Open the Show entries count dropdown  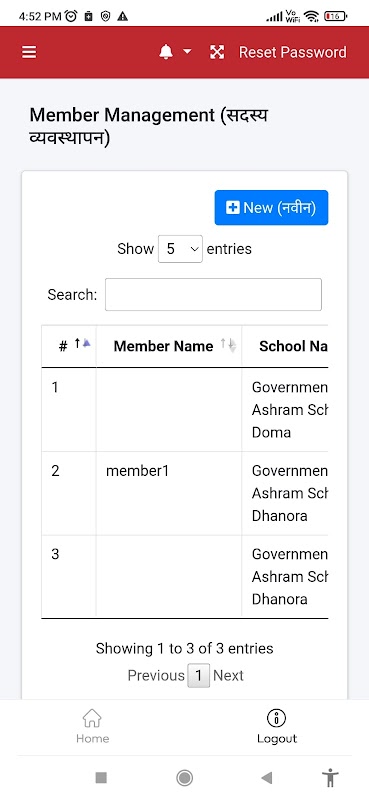pos(180,249)
